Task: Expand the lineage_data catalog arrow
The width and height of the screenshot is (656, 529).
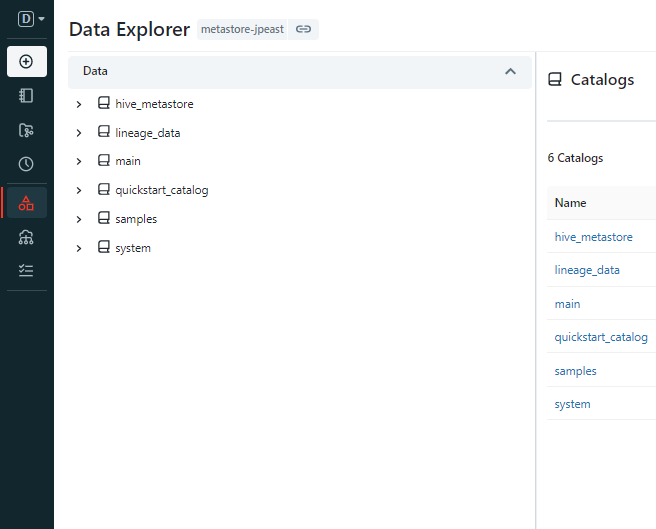Action: pyautogui.click(x=79, y=133)
